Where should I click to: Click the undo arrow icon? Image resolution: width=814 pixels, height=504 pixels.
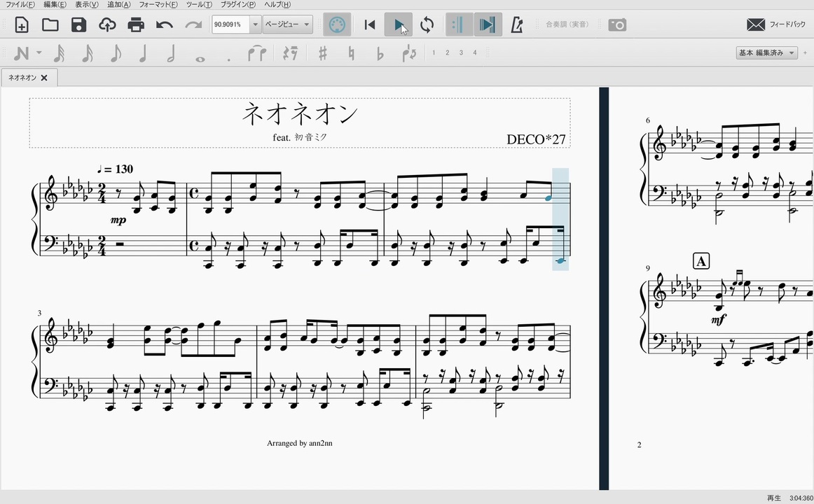[x=165, y=25]
